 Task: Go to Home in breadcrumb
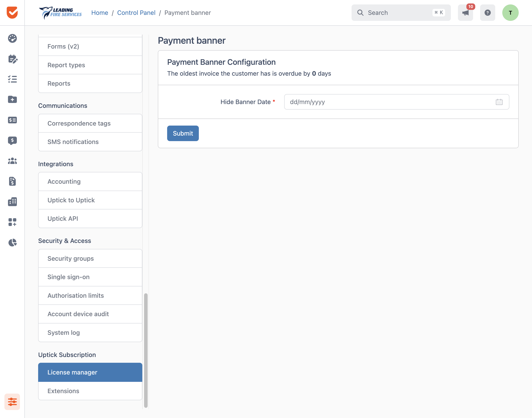click(100, 13)
